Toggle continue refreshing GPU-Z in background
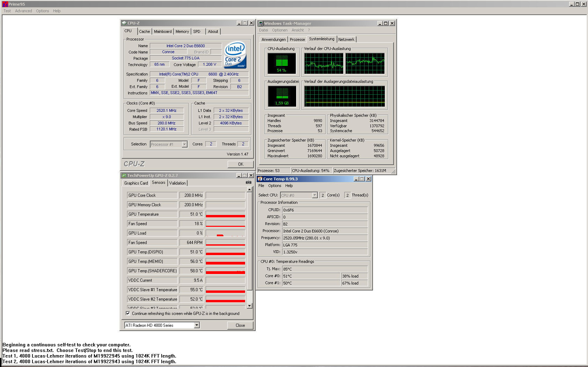Image resolution: width=588 pixels, height=367 pixels. 128,314
